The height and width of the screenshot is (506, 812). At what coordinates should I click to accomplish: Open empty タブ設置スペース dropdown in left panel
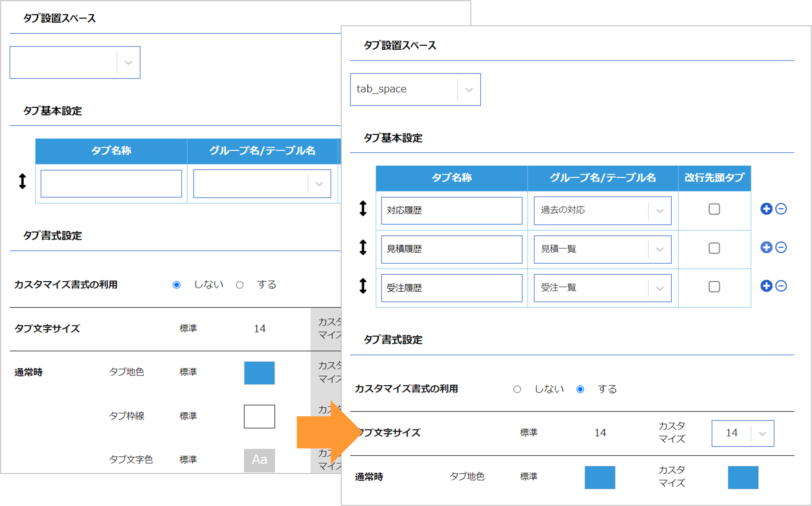pos(75,63)
